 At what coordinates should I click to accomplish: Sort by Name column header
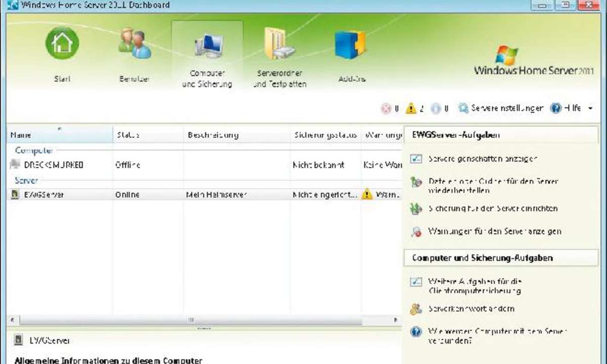[60, 135]
